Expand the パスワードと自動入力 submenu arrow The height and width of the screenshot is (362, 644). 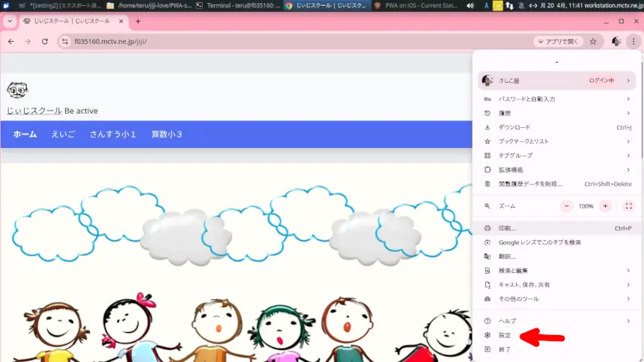pyautogui.click(x=628, y=99)
